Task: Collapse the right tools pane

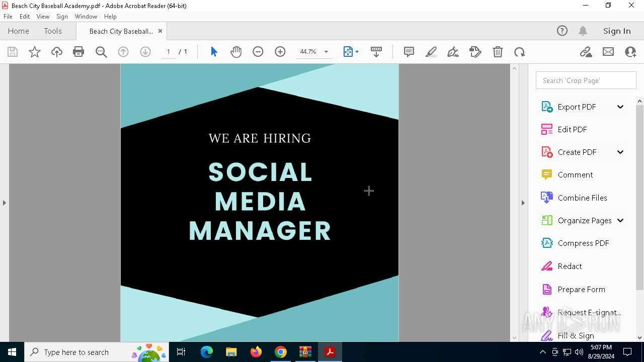Action: (x=523, y=203)
